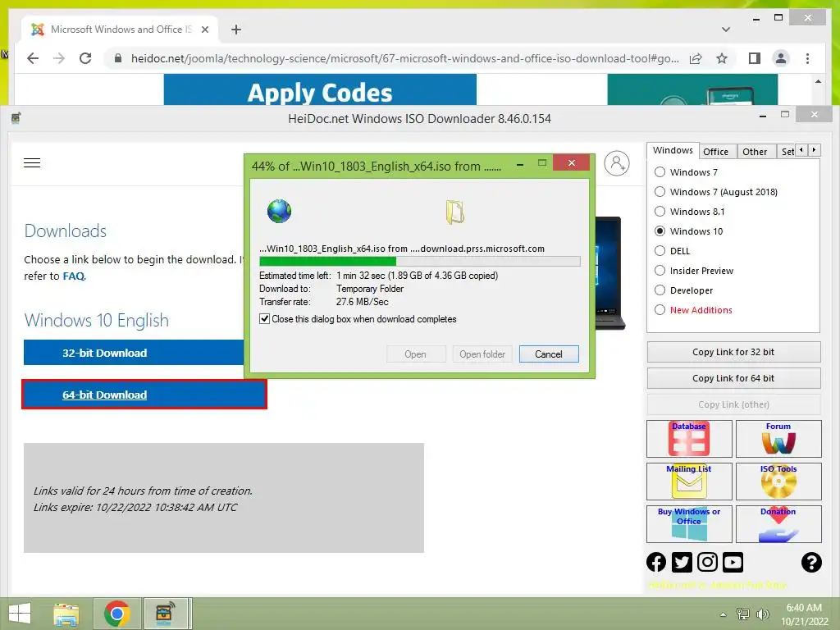The image size is (840, 630).
Task: Open the Facebook icon
Action: click(x=656, y=562)
